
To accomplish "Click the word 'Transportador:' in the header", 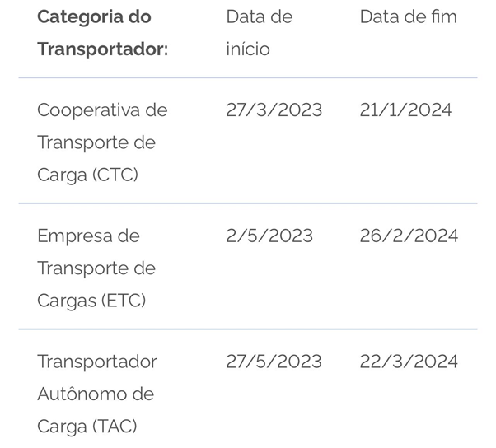I will click(102, 49).
